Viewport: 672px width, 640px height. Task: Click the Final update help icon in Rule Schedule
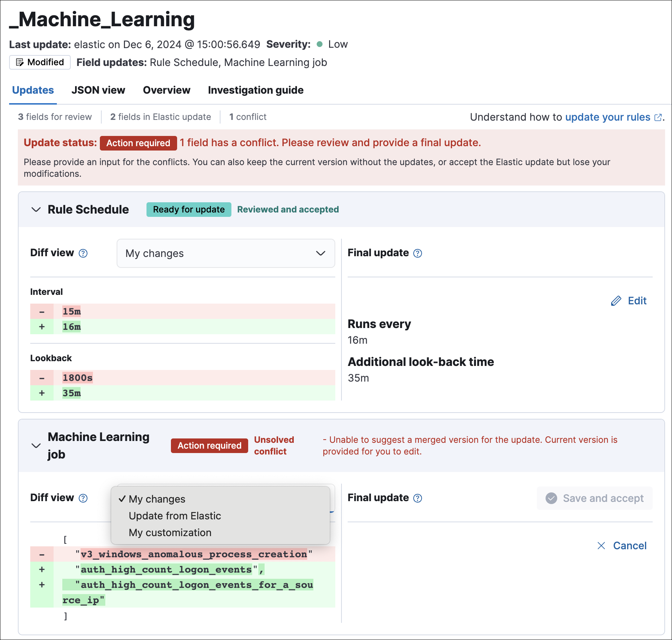tap(418, 253)
